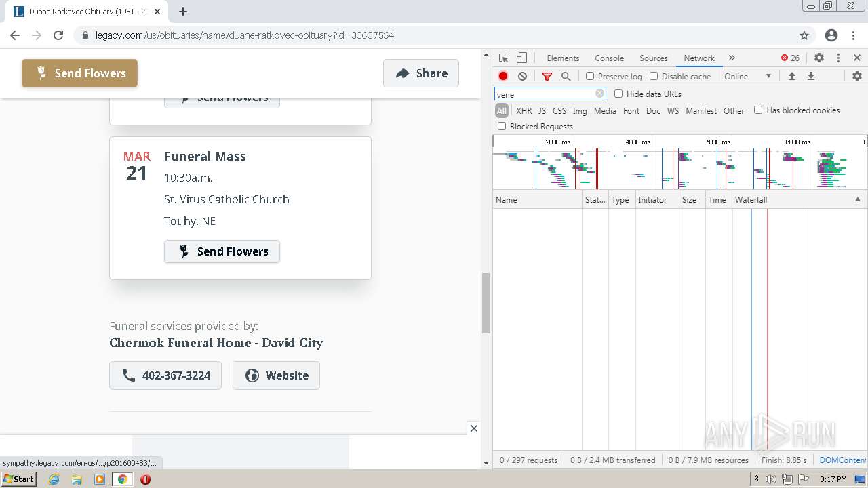Go back to the previous page
The width and height of the screenshot is (868, 488).
tap(15, 35)
